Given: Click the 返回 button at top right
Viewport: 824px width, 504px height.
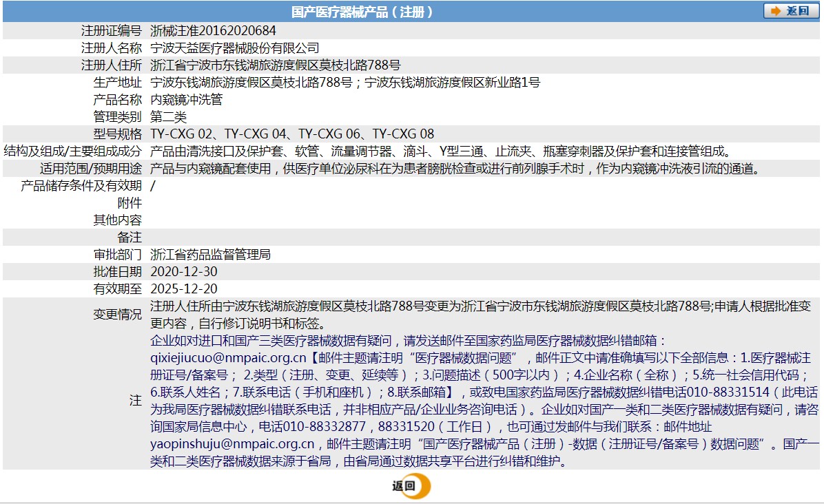Looking at the screenshot, I should [x=792, y=11].
